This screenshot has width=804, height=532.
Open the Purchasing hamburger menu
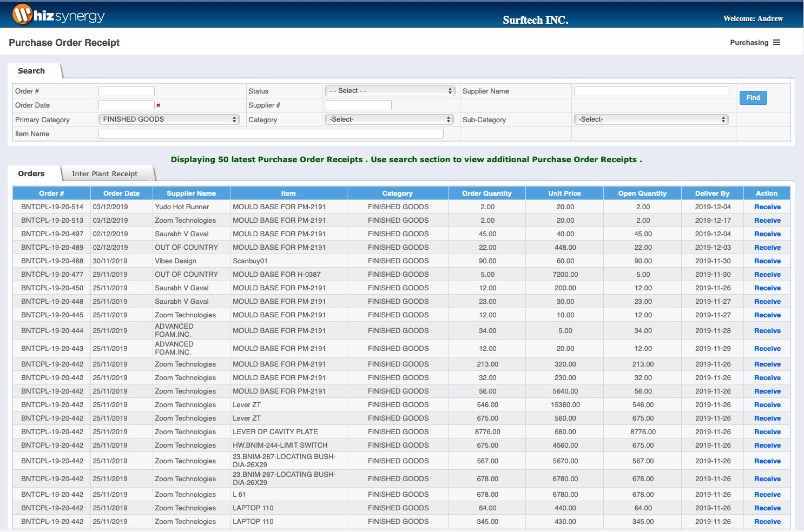776,43
